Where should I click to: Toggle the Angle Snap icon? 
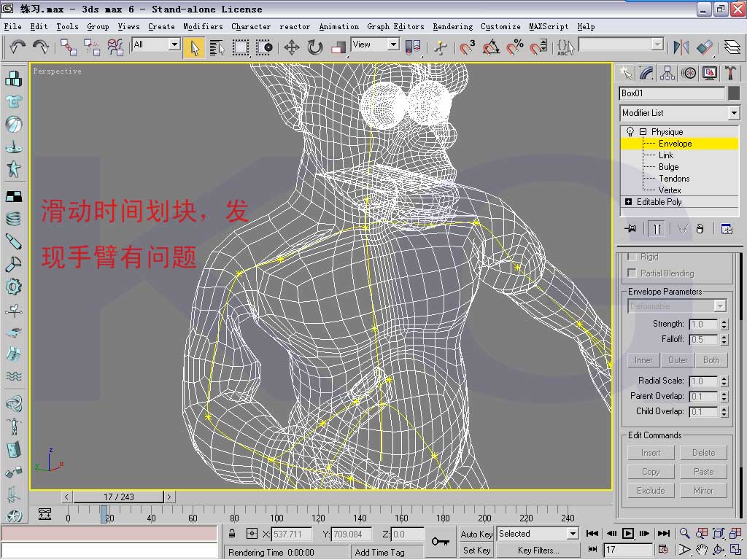[x=491, y=47]
